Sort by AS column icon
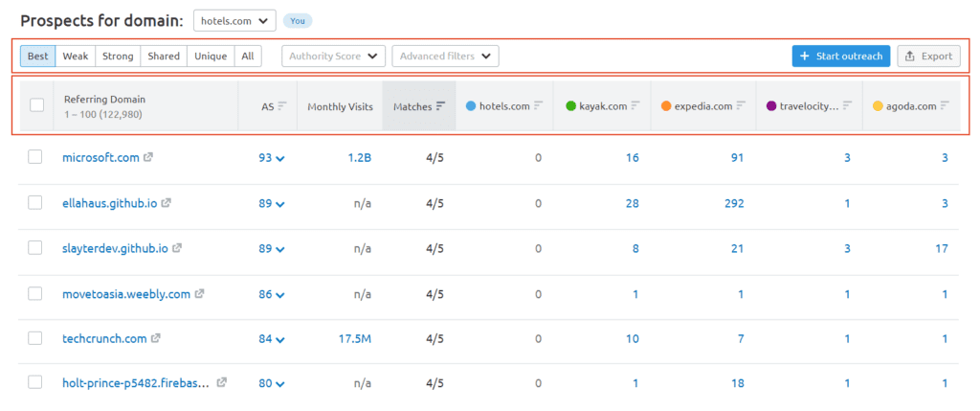This screenshot has width=980, height=411. click(x=282, y=106)
